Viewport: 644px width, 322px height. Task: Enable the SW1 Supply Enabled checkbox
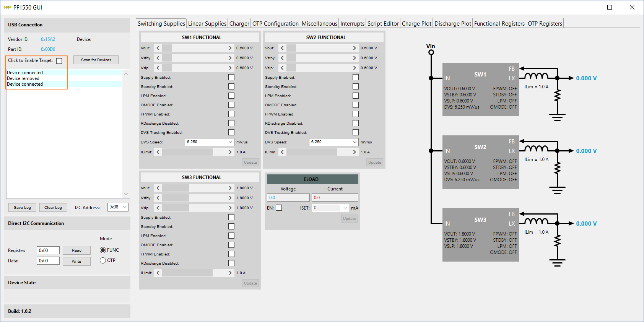231,77
